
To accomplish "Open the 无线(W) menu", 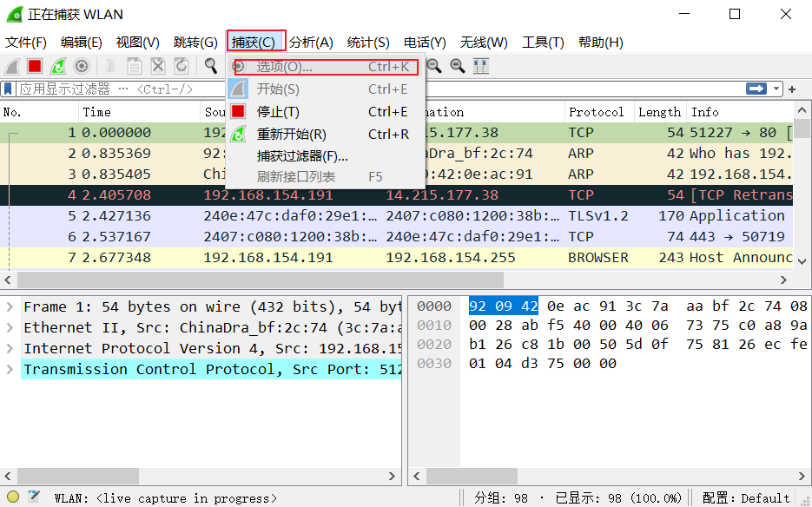I will [484, 42].
